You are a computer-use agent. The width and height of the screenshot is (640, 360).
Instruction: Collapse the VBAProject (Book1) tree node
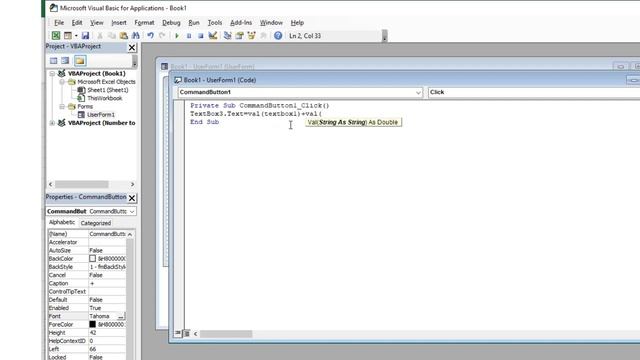click(x=52, y=74)
